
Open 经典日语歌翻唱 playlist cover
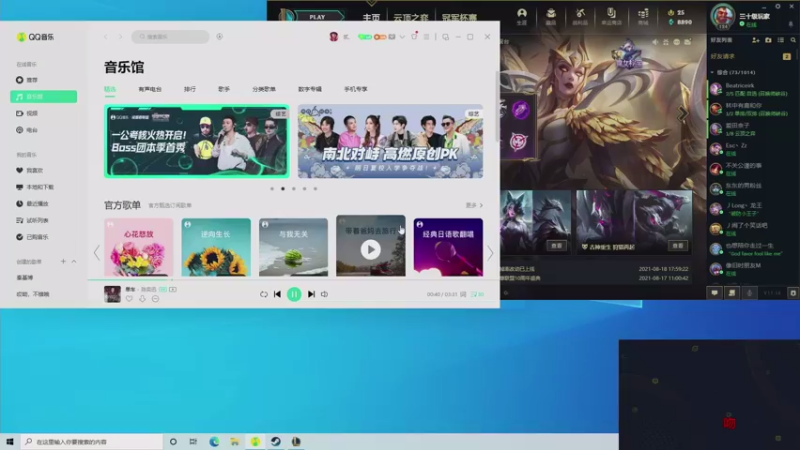pyautogui.click(x=448, y=247)
